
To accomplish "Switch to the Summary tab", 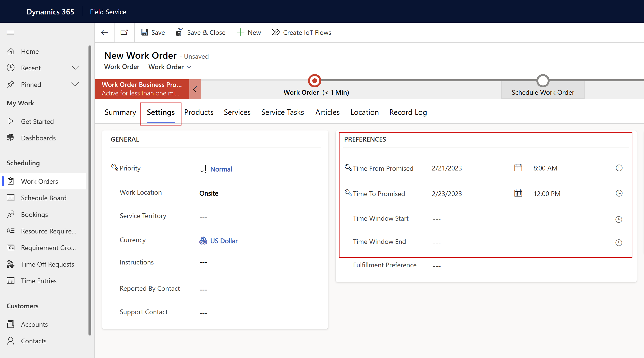I will click(x=120, y=112).
